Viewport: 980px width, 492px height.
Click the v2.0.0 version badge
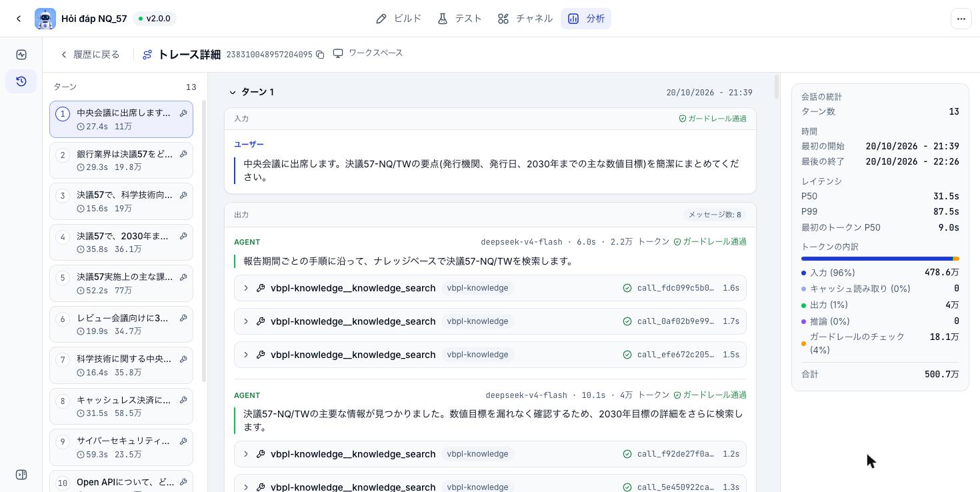click(154, 19)
